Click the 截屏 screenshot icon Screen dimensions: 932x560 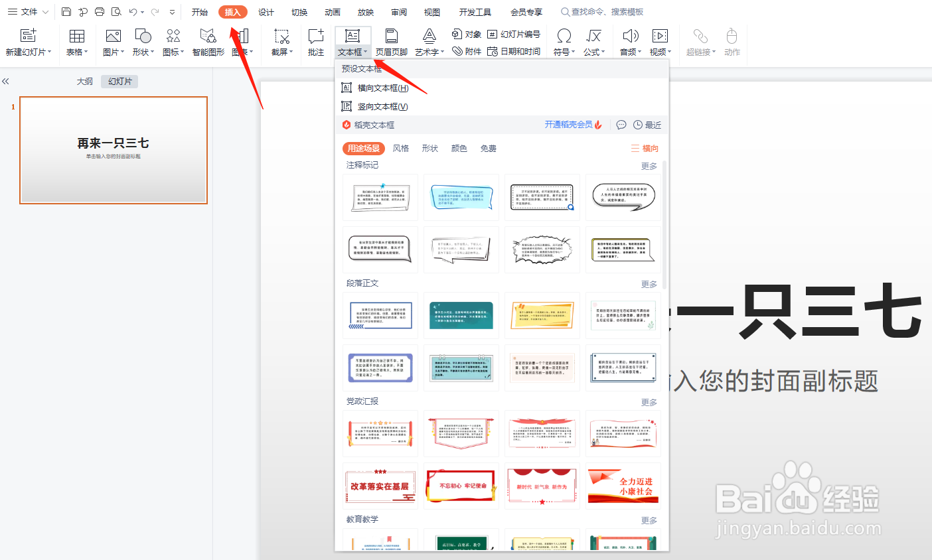pyautogui.click(x=282, y=36)
